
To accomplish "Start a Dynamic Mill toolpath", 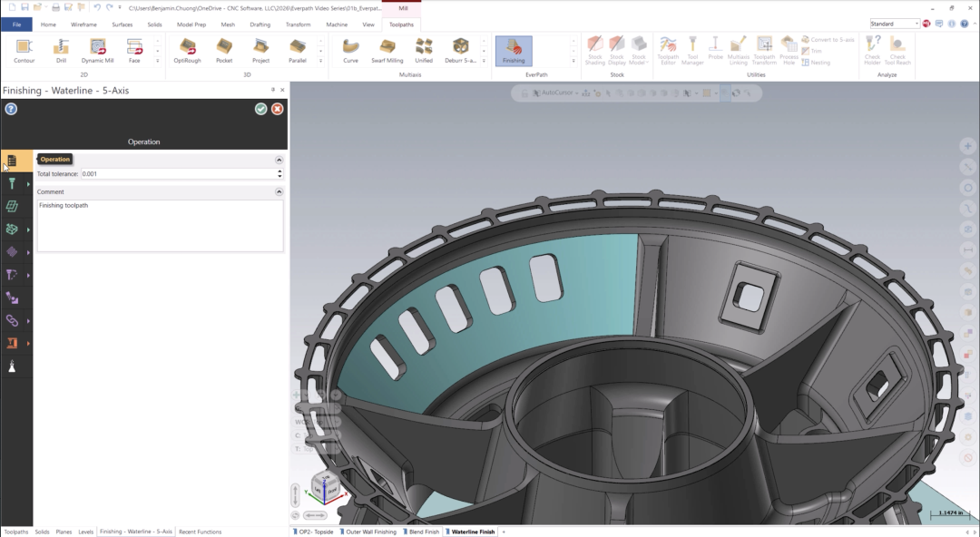I will (x=97, y=51).
